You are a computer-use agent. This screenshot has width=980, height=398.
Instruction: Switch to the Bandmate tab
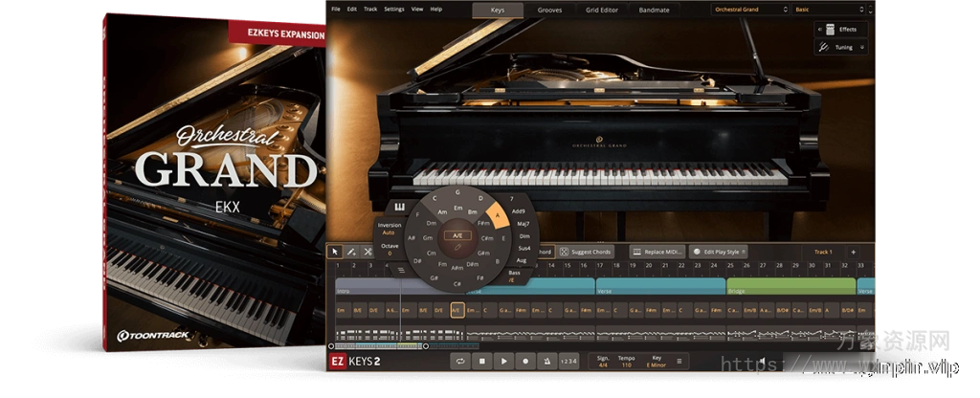(655, 10)
